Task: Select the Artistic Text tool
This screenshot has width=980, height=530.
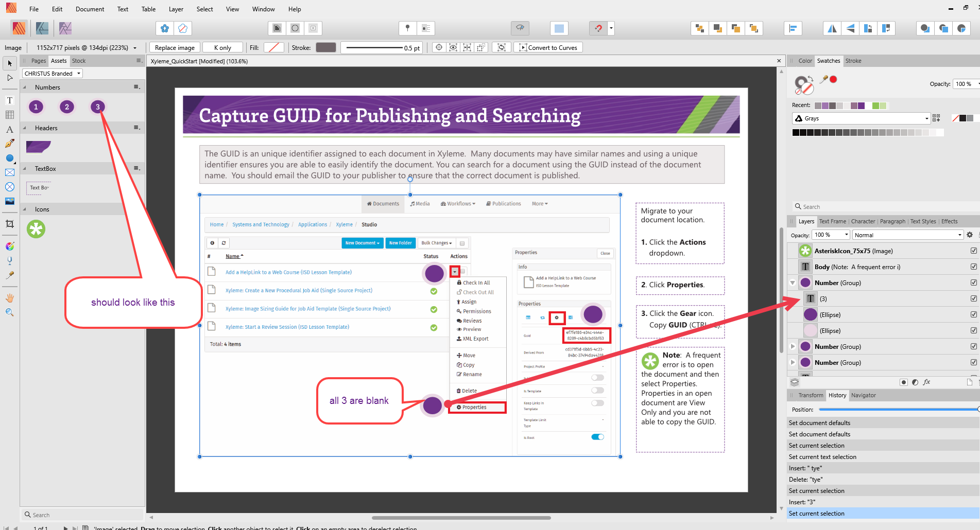Action: [x=10, y=129]
